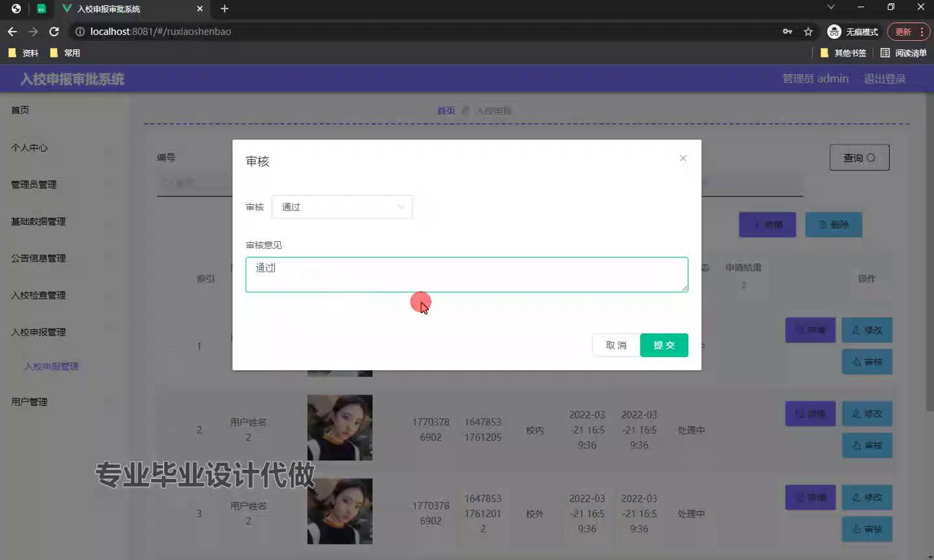934x560 pixels.
Task: Reload the page using refresh icon
Action: 54,32
